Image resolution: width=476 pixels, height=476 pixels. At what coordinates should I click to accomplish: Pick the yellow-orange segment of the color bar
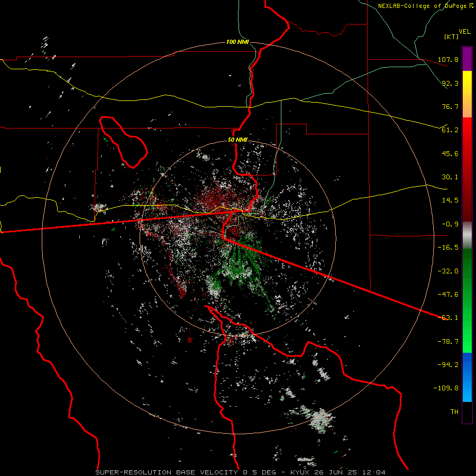click(x=467, y=94)
